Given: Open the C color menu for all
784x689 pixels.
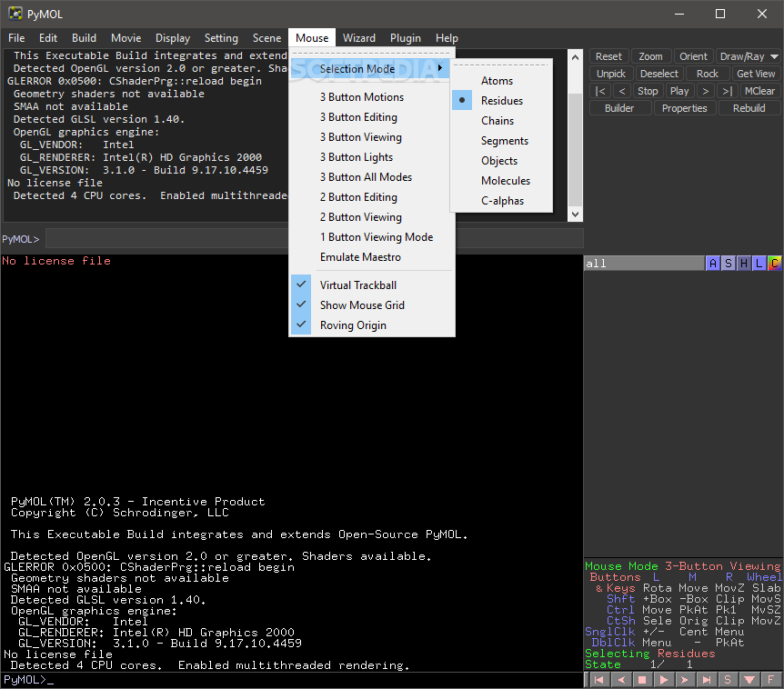Looking at the screenshot, I should pos(775,264).
